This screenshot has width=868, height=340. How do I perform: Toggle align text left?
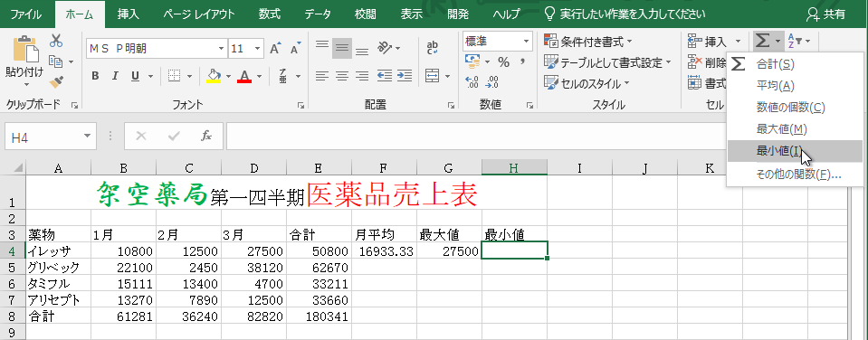(321, 76)
